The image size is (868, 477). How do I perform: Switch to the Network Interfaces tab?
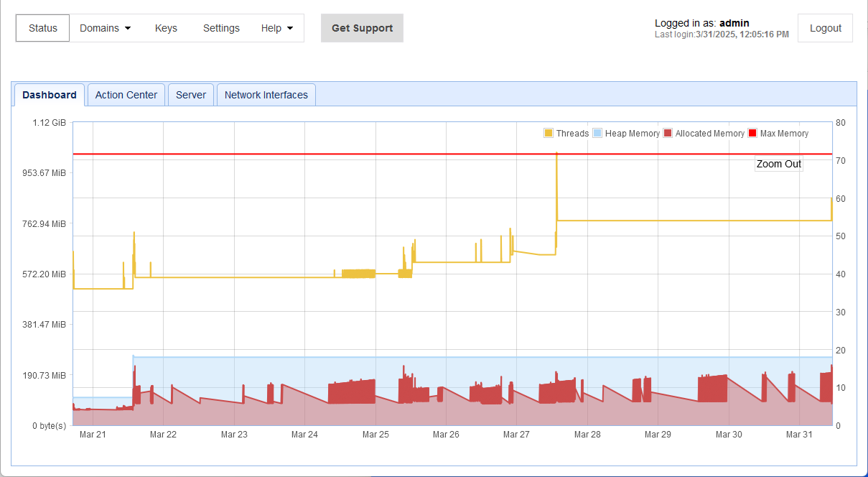pos(266,95)
